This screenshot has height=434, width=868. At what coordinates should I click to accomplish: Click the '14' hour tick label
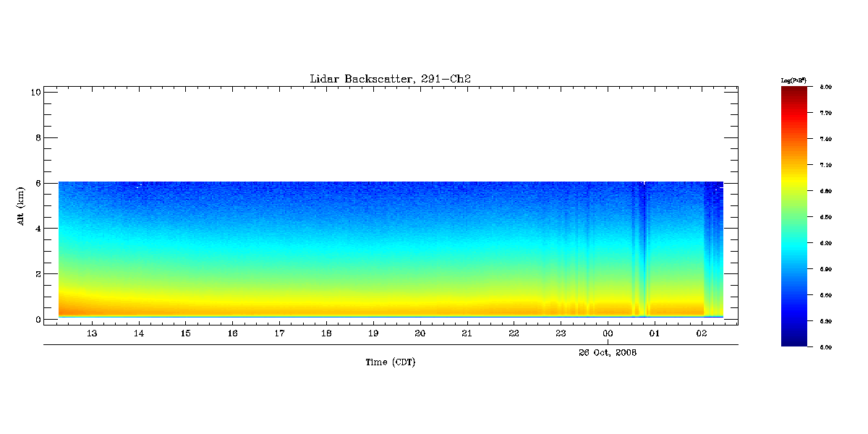pyautogui.click(x=139, y=333)
